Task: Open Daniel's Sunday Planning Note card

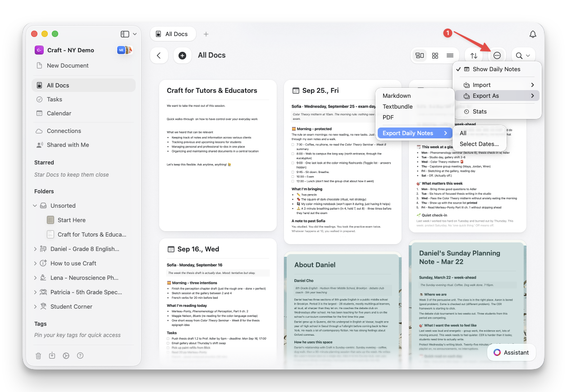Action: [x=467, y=304]
